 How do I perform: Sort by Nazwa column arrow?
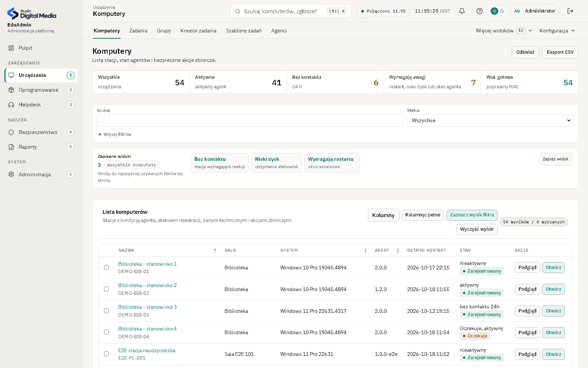[x=215, y=250]
